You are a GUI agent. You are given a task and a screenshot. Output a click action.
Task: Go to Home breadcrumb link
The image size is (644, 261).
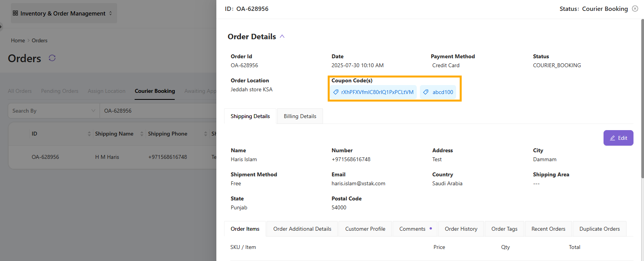point(18,40)
